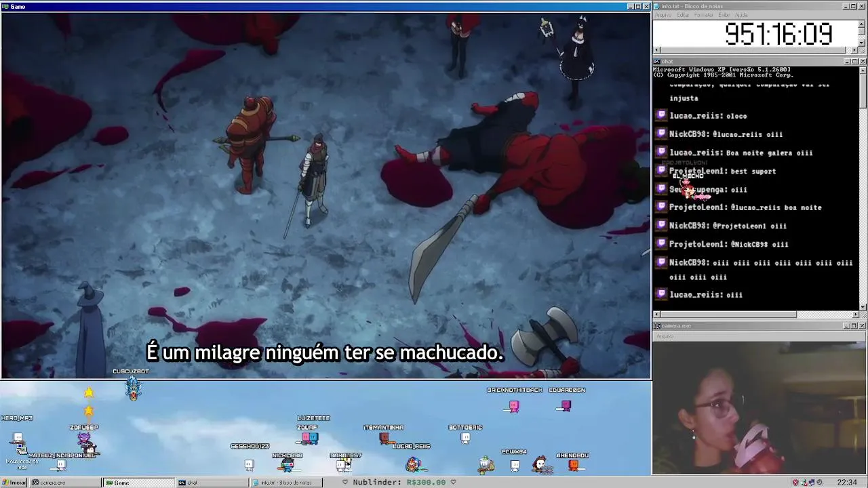Maximize the info.txt Notepad window
Image resolution: width=868 pixels, height=488 pixels.
855,6
